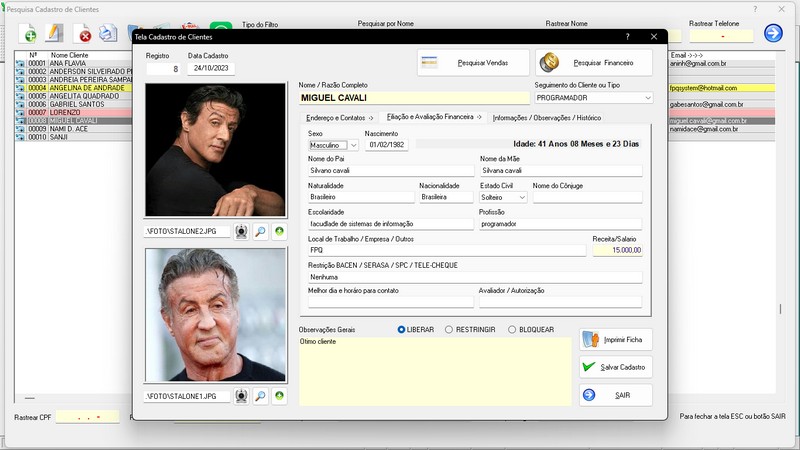Click webcam icon beside STALONE2.JPG path
This screenshot has height=450, width=800.
(241, 232)
